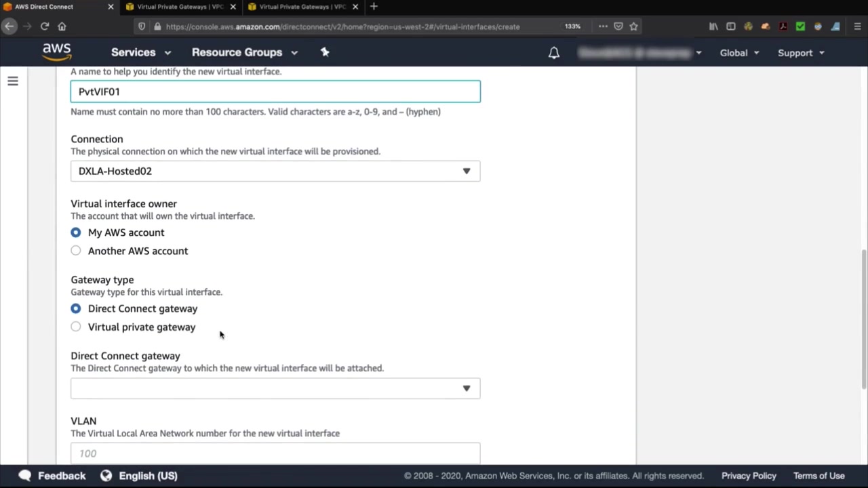The height and width of the screenshot is (488, 868).
Task: Click the Save to Pocket icon
Action: [x=618, y=26]
